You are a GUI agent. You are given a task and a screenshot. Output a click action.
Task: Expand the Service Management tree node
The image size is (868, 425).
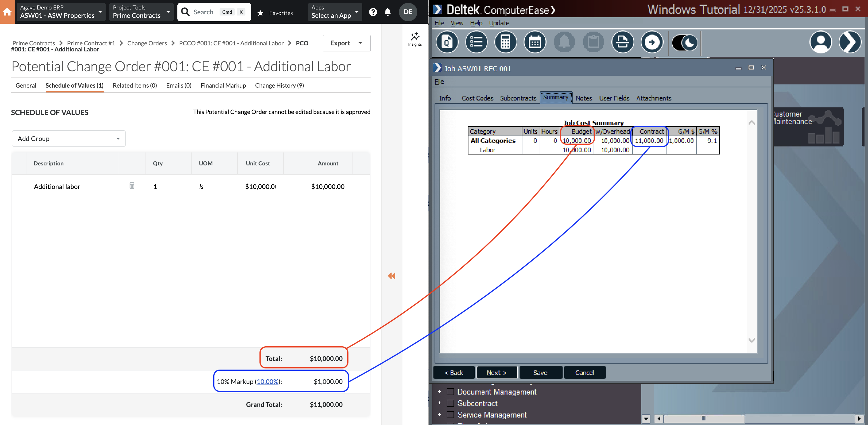pyautogui.click(x=439, y=415)
